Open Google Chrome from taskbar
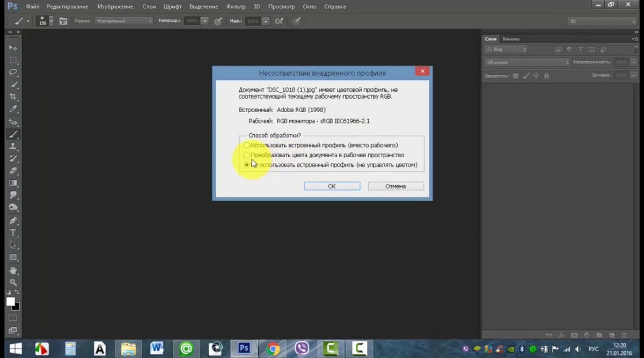The height and width of the screenshot is (358, 644). pyautogui.click(x=273, y=349)
